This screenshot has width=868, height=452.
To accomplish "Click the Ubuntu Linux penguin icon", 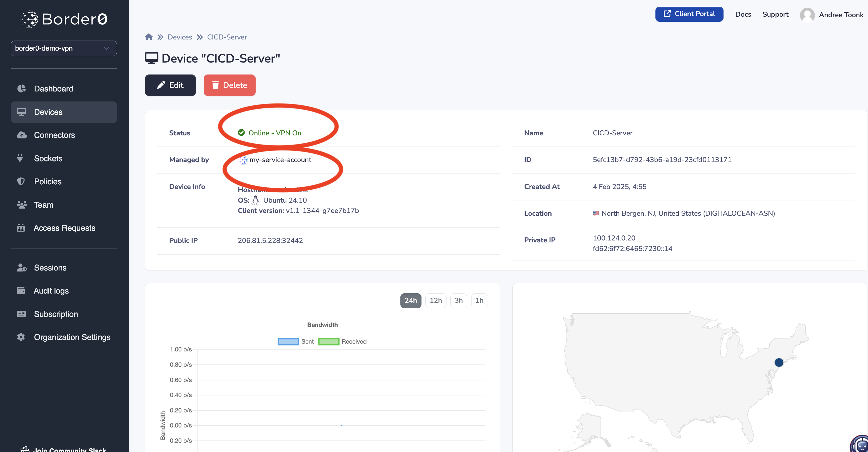I will click(255, 200).
